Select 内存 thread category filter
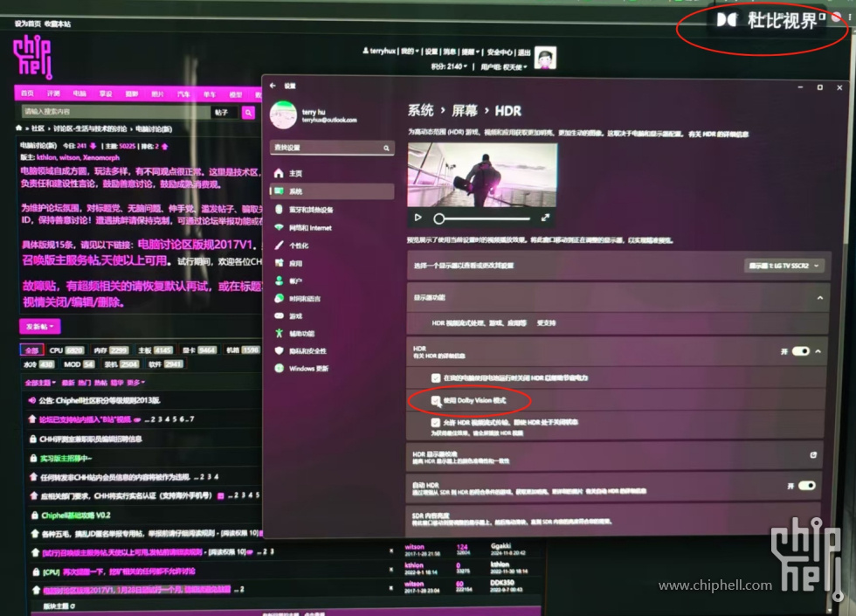Viewport: 856px width, 616px height. (112, 350)
